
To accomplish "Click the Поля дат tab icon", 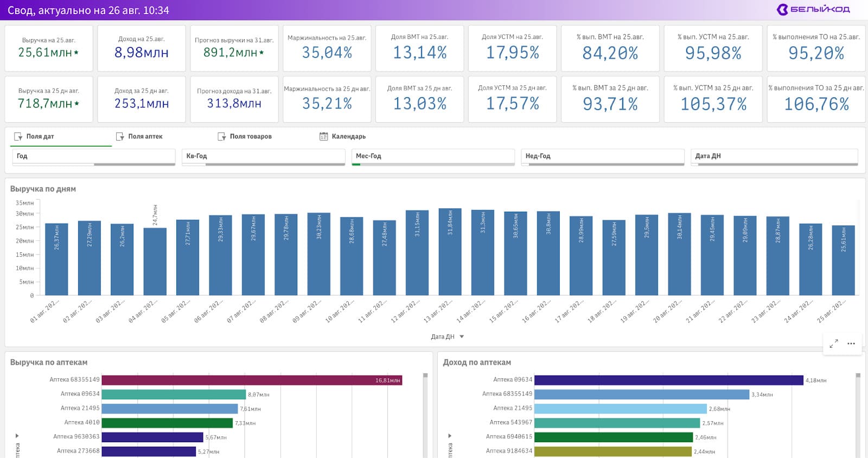I will coord(18,137).
